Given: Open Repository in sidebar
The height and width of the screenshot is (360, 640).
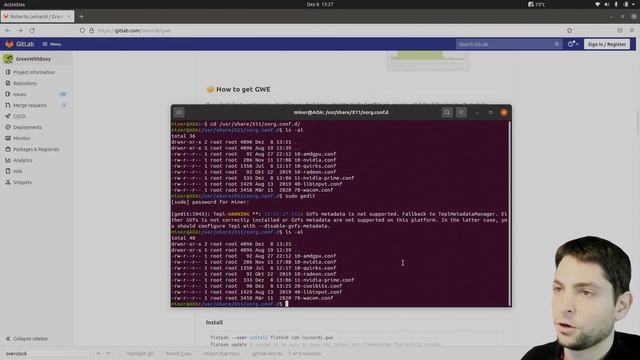Looking at the screenshot, I should (25, 83).
